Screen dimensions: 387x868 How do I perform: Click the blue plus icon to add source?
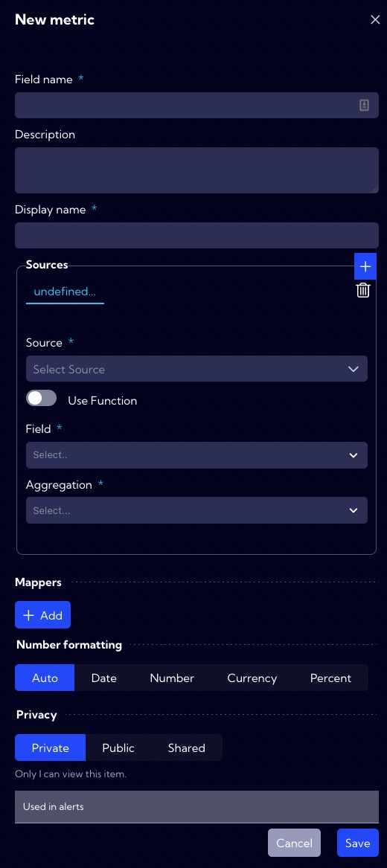pyautogui.click(x=365, y=266)
